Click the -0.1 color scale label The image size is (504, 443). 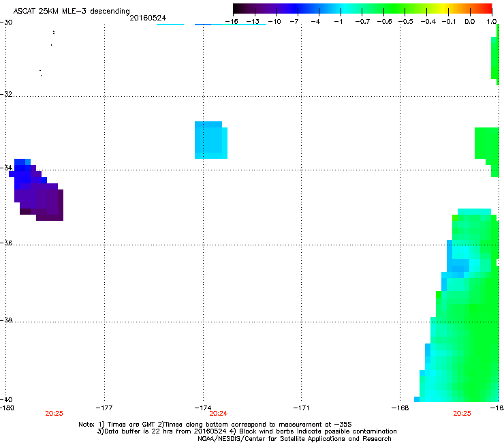[449, 22]
